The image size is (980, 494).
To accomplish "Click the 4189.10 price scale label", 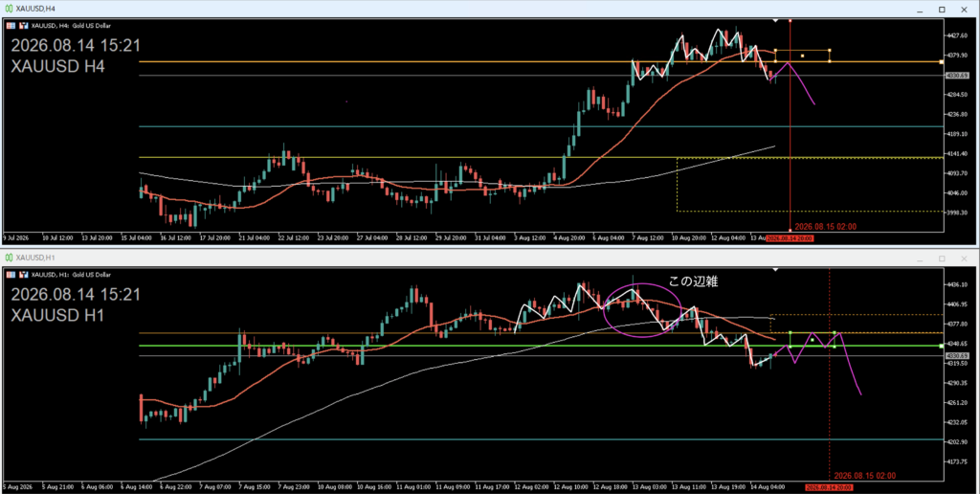I will click(957, 134).
